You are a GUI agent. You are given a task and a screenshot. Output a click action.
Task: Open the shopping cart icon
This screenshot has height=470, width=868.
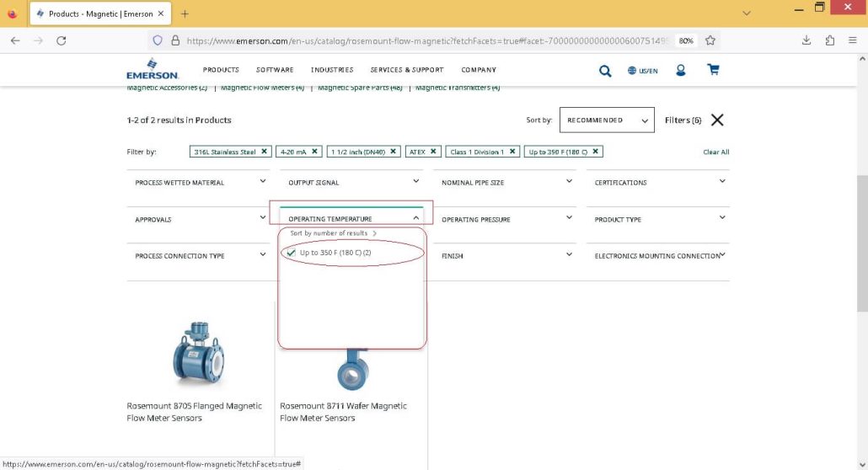(x=713, y=69)
